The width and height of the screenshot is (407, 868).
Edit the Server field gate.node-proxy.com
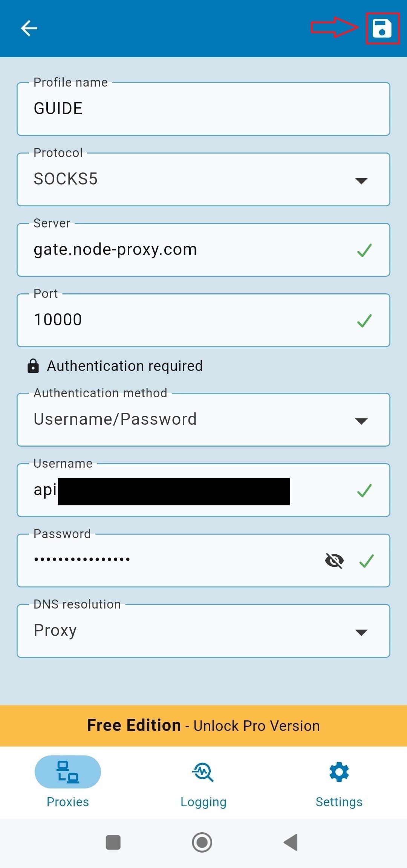point(203,250)
